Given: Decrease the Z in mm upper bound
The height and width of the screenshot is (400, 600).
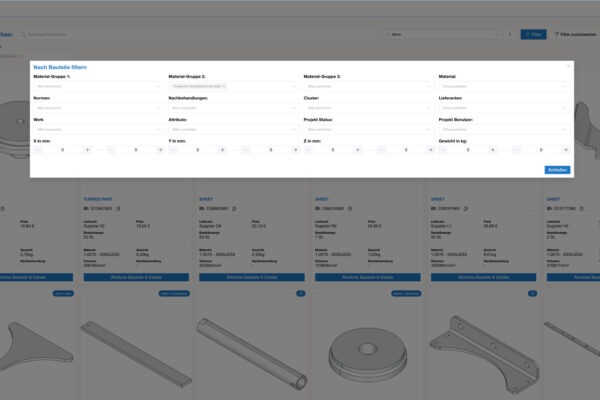Looking at the screenshot, I should click(381, 150).
